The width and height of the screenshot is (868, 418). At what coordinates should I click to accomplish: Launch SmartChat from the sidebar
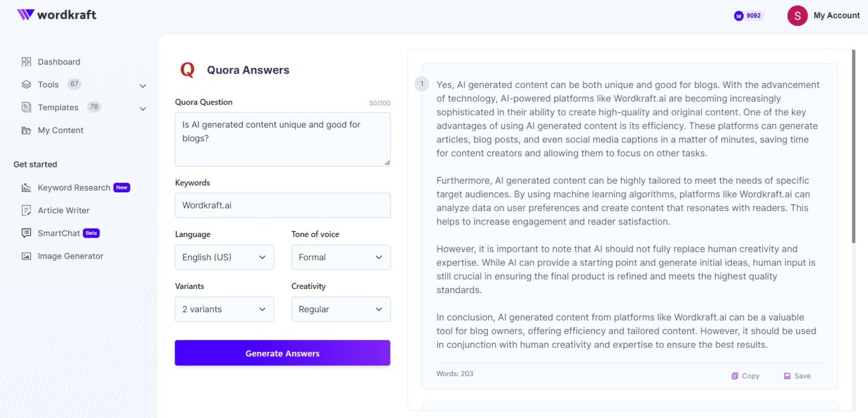click(59, 232)
